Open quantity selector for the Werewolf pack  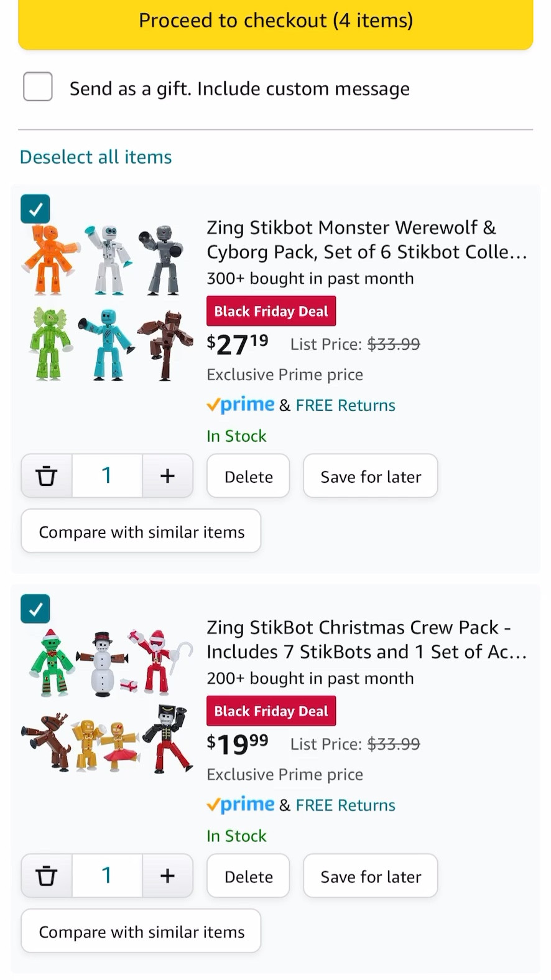point(106,475)
